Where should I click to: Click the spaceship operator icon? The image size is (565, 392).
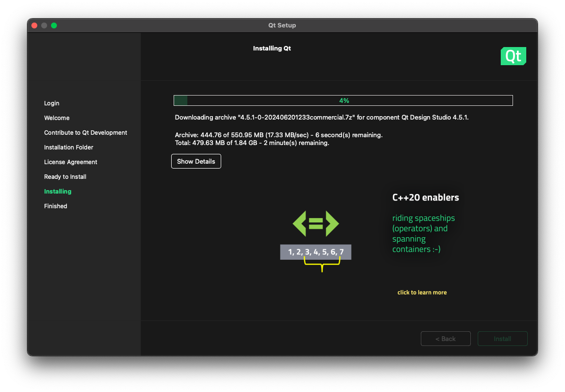point(316,224)
